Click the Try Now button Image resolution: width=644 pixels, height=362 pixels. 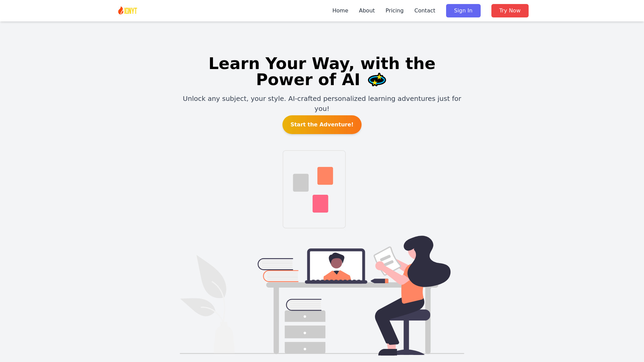(509, 11)
